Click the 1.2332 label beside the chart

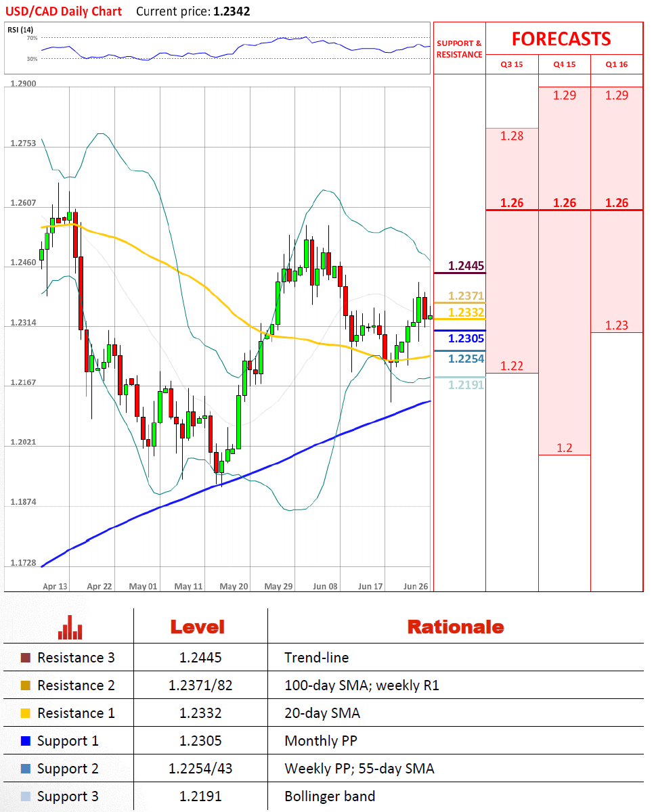(x=466, y=312)
